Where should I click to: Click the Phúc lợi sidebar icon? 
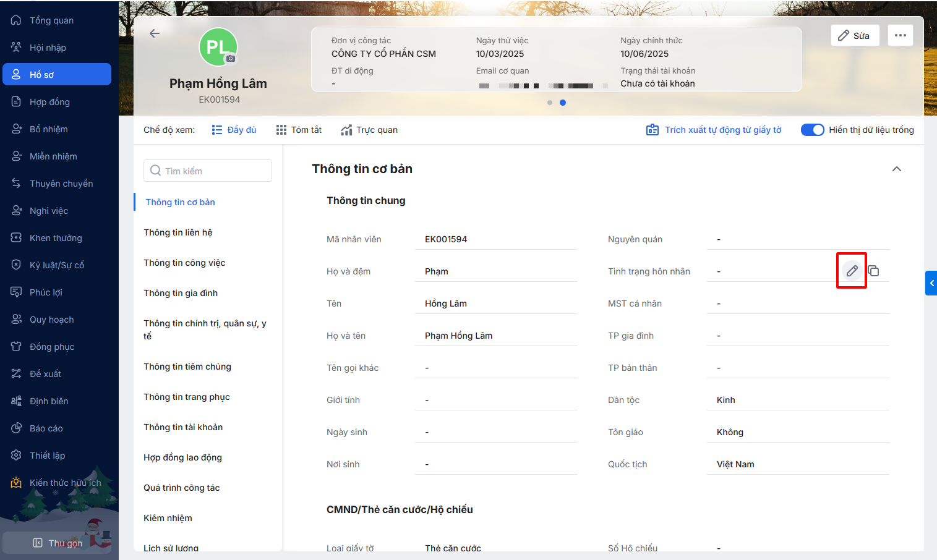[16, 292]
